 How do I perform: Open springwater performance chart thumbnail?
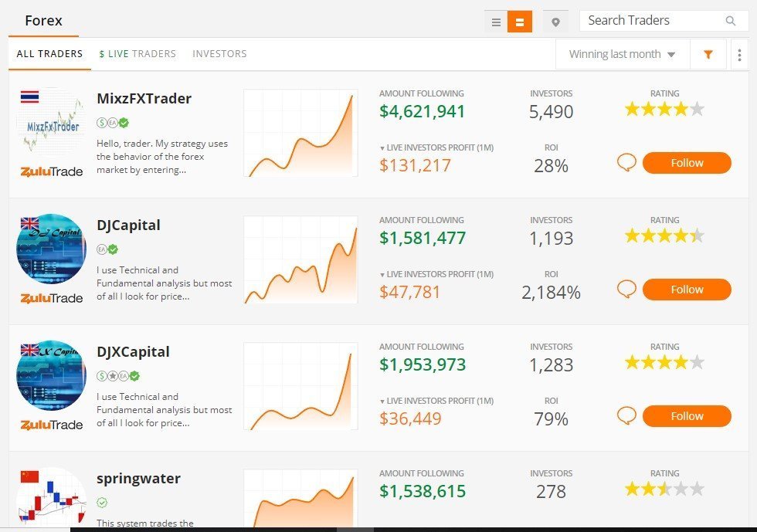pos(300,498)
